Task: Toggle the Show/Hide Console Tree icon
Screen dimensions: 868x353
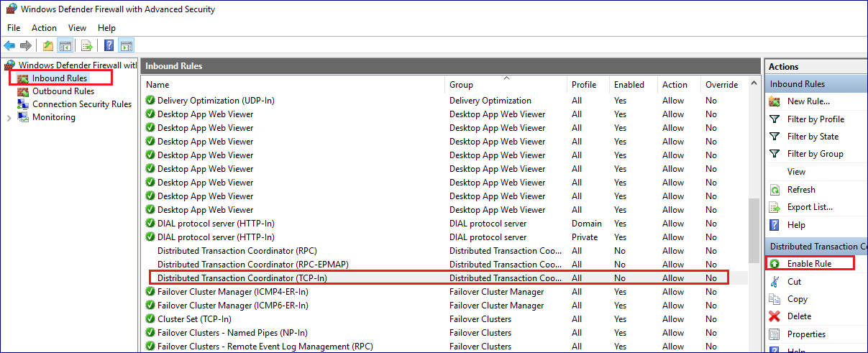Action: [x=65, y=46]
